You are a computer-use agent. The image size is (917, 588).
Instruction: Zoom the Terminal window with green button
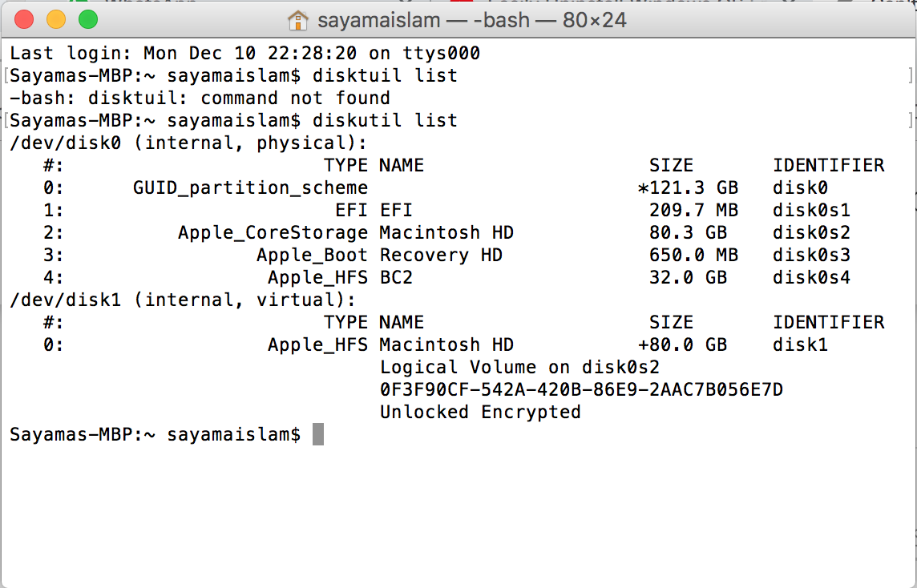[87, 19]
